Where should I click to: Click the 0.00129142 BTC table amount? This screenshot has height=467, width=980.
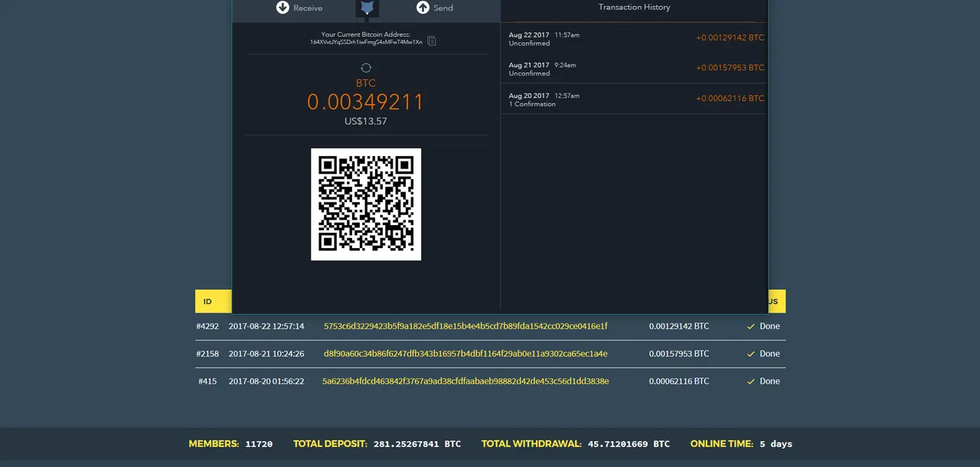(x=679, y=326)
